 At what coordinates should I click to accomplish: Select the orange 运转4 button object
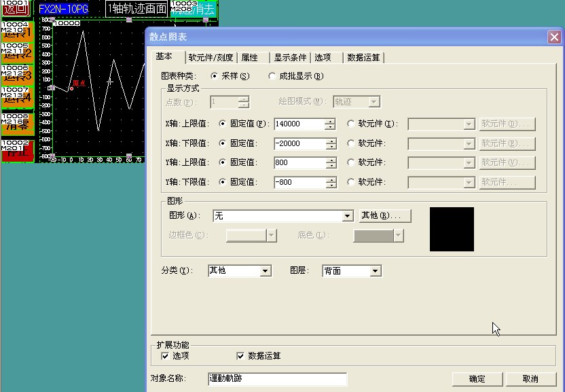point(17,98)
